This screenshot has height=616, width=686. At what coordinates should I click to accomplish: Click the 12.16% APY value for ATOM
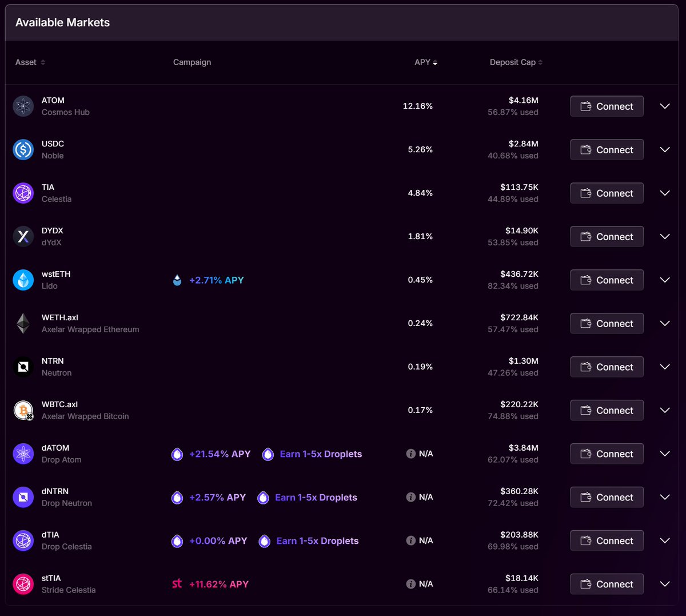418,106
